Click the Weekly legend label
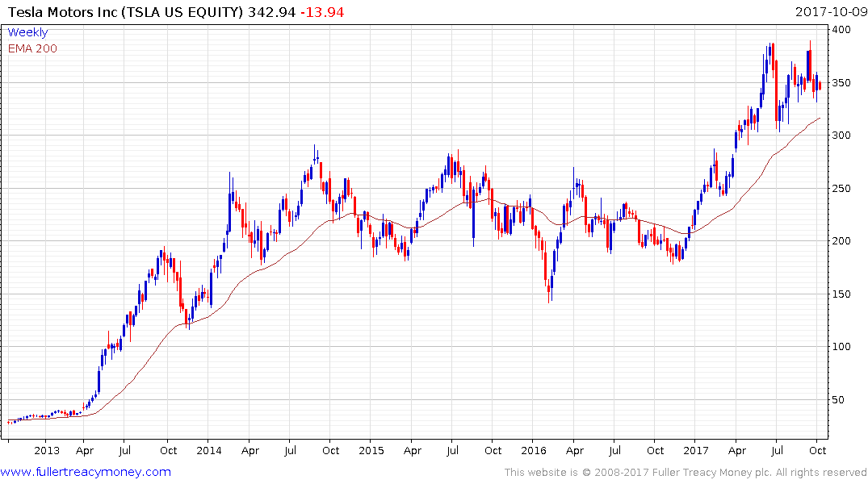868x484 pixels. coord(27,32)
